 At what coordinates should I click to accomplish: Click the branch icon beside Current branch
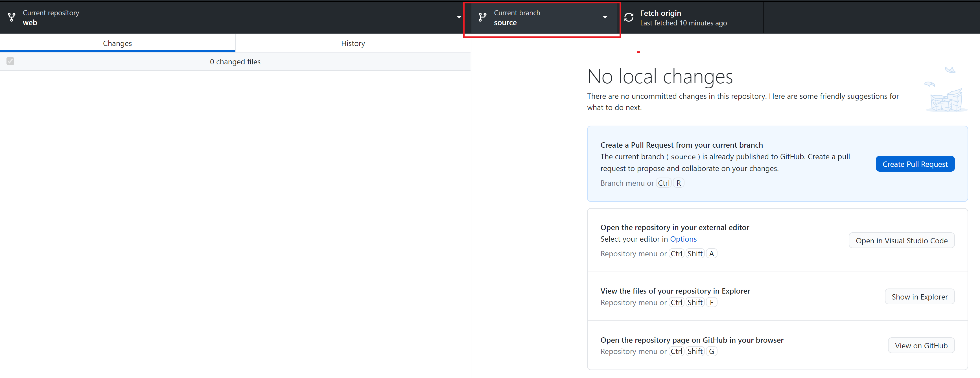(x=482, y=17)
